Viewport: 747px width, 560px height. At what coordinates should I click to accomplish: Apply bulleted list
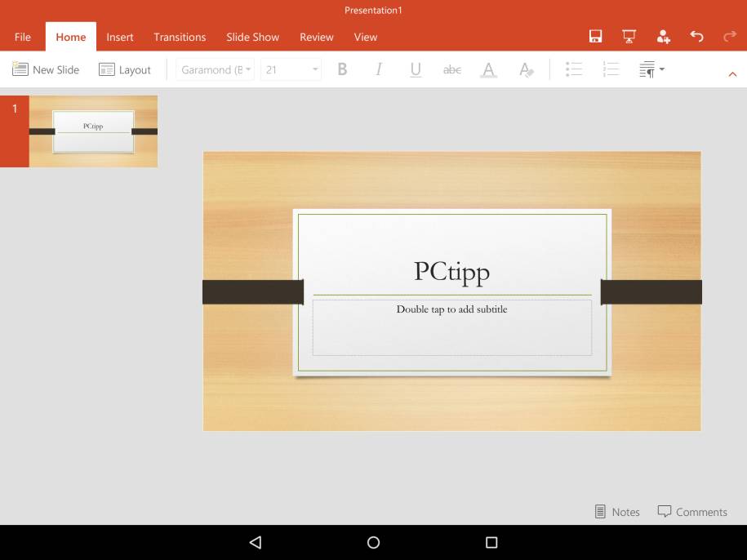(574, 69)
